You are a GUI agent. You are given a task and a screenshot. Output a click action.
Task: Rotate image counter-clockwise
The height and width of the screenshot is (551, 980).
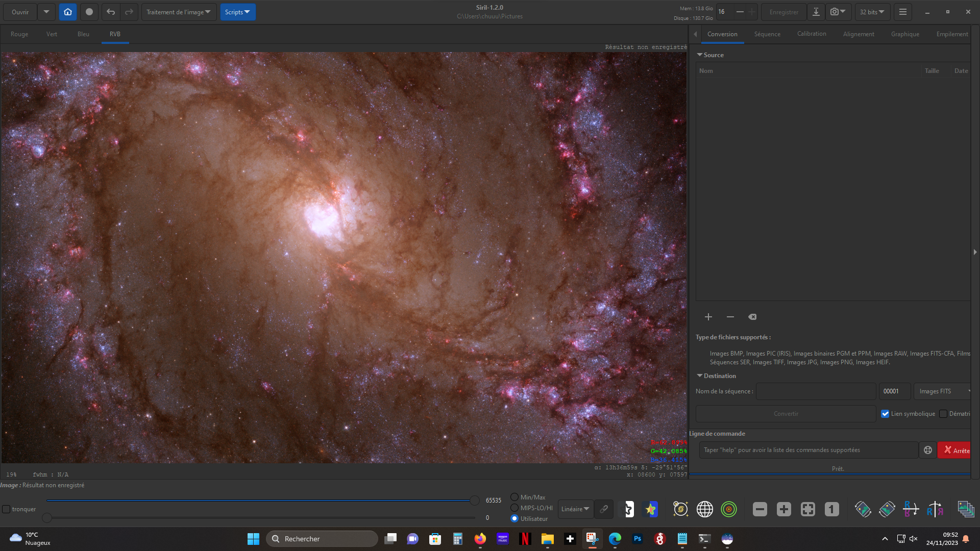click(863, 509)
